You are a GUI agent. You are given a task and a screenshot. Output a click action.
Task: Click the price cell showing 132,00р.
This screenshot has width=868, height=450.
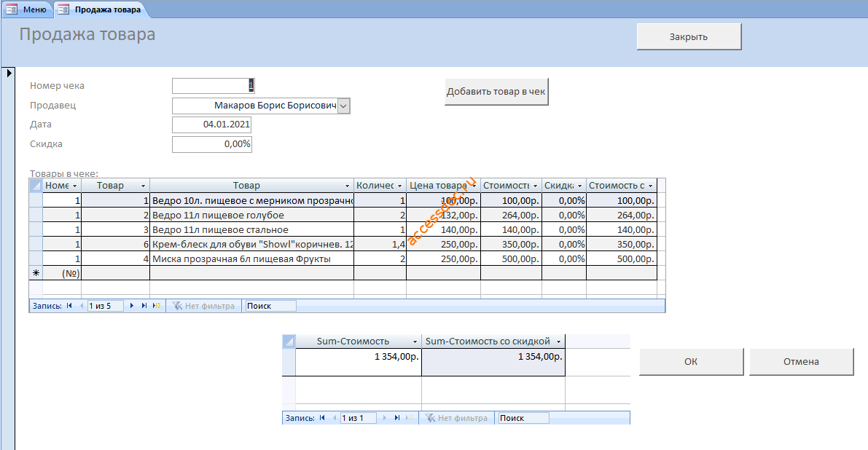tap(443, 215)
